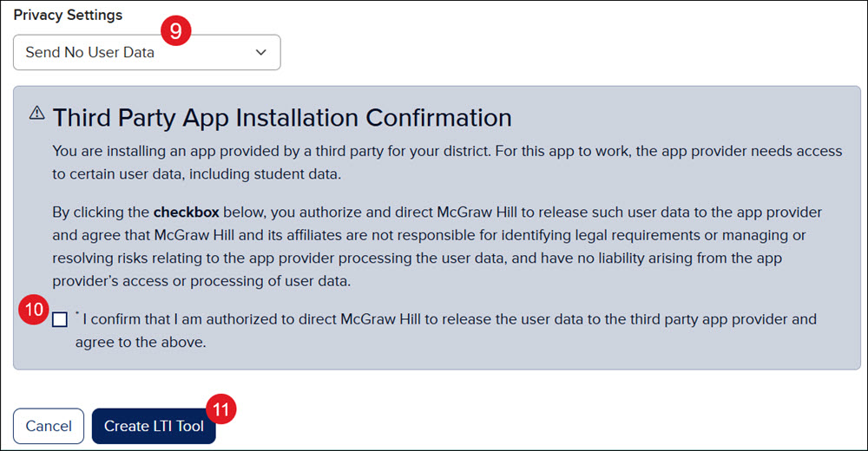Select the 'I confirm that I am authorized' label
868x451 pixels.
tap(446, 330)
